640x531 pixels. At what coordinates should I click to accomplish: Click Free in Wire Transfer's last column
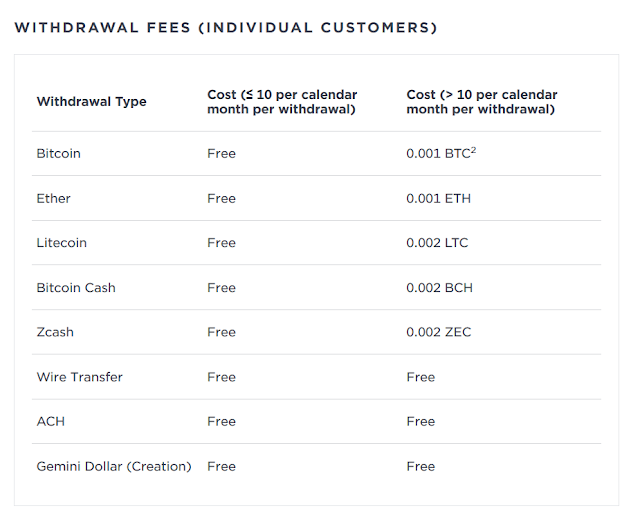click(x=421, y=377)
